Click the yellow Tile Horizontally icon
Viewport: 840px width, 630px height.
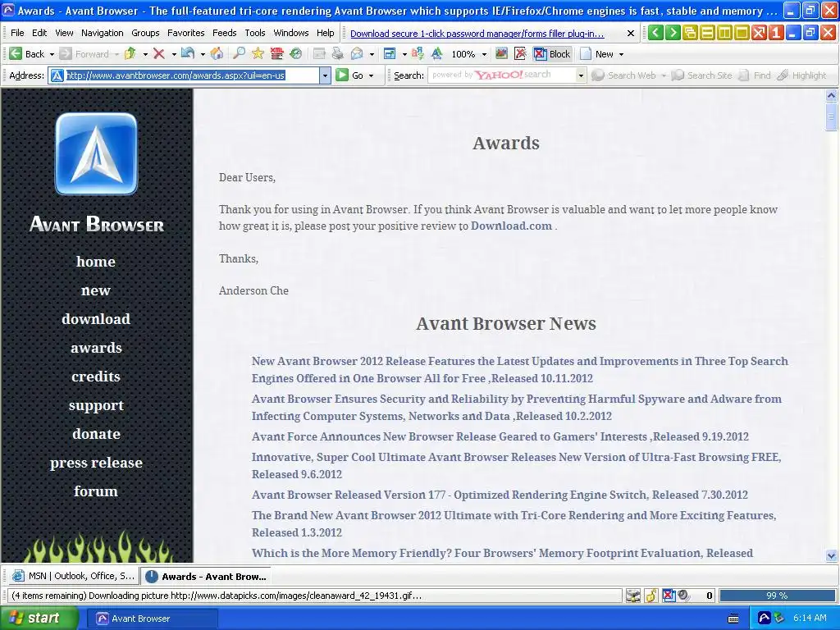click(707, 33)
